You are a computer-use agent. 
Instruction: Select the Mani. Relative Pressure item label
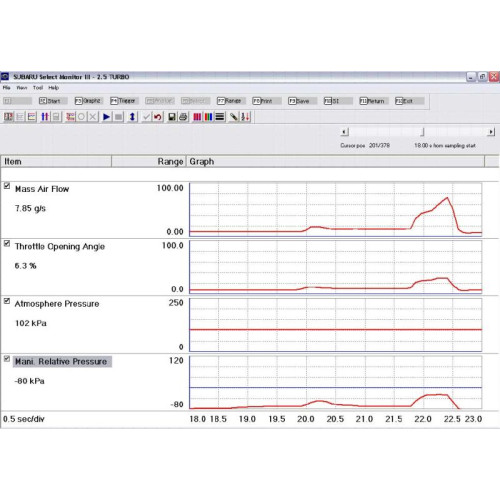pos(62,362)
